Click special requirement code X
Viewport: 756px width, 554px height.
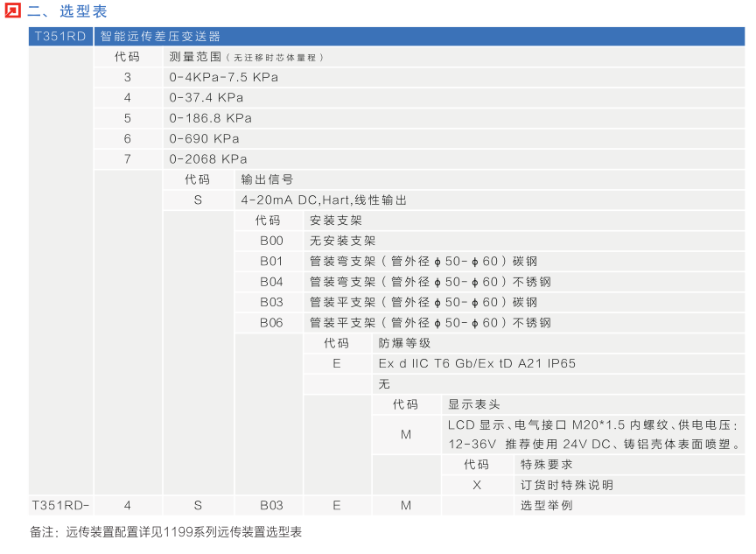(477, 485)
